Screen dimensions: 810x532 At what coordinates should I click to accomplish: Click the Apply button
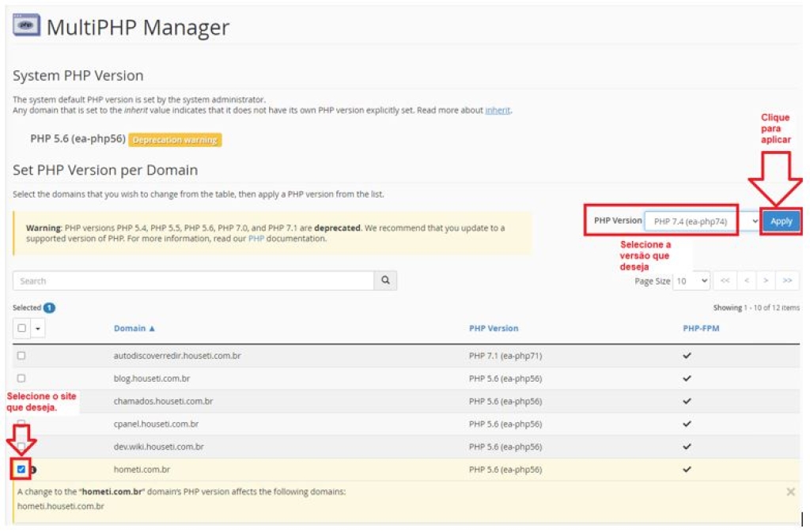coord(781,221)
